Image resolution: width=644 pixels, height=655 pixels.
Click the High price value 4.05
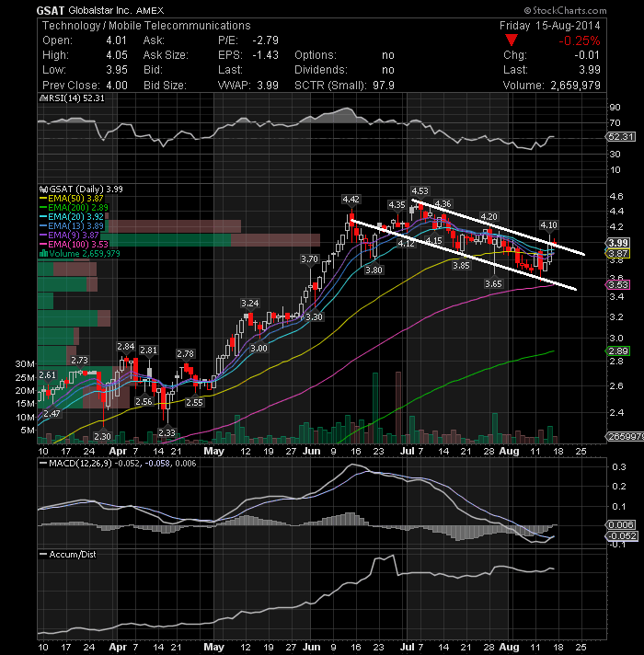117,55
